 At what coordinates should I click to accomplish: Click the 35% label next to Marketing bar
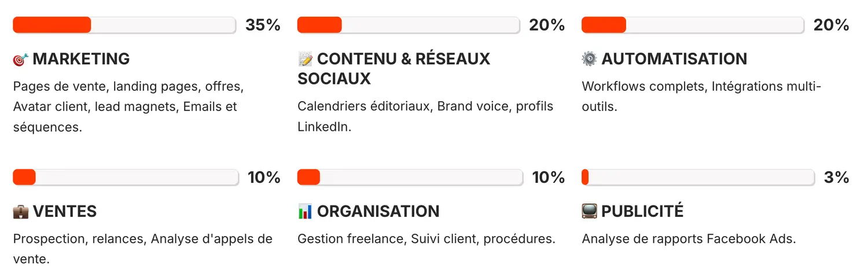[x=263, y=25]
